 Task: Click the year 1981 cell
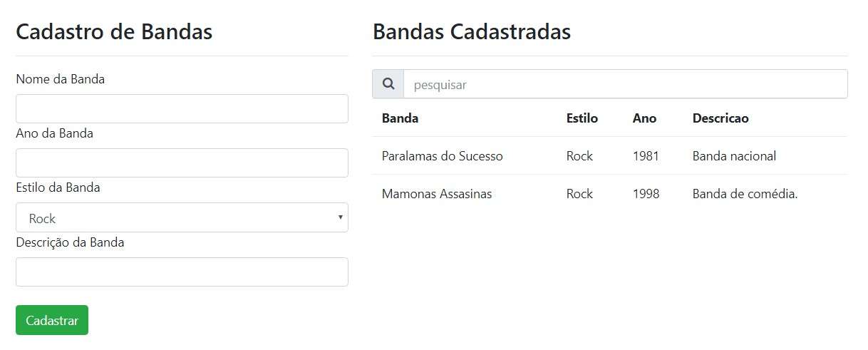646,156
